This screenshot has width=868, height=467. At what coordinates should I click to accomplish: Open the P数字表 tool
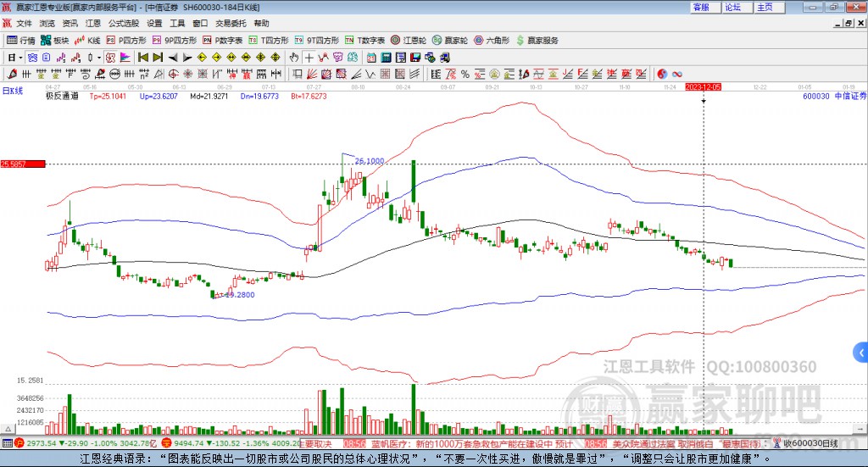[x=223, y=41]
